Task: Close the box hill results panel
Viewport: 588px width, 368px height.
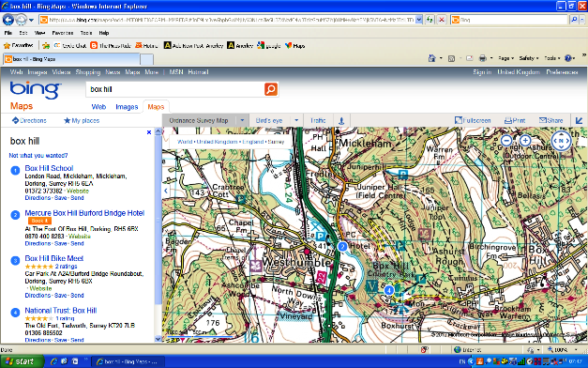Action: click(149, 132)
